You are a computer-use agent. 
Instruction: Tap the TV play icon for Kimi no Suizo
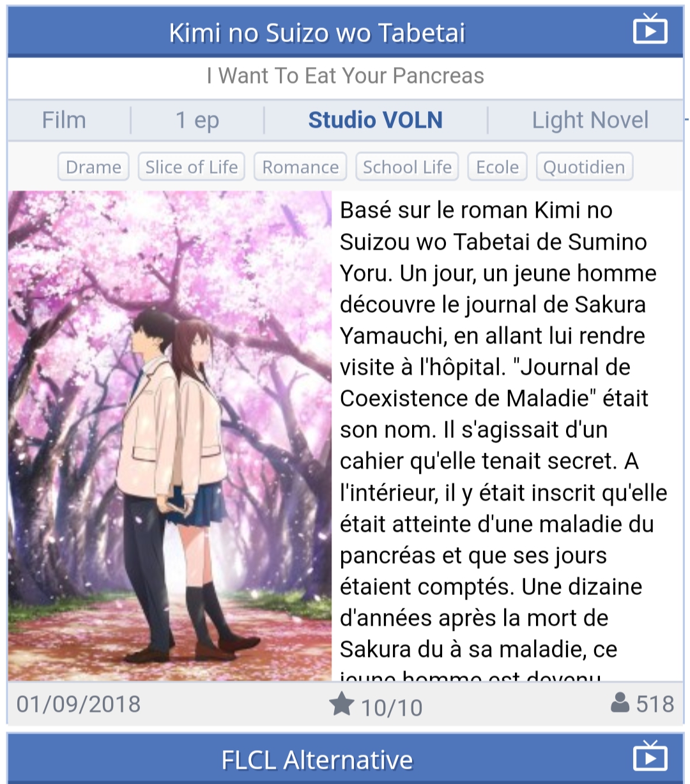650,29
